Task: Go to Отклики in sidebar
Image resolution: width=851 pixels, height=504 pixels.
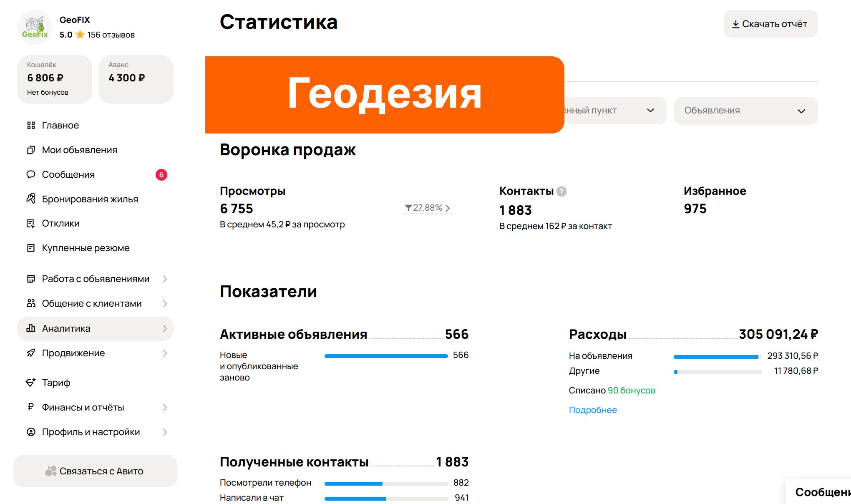Action: [x=60, y=223]
